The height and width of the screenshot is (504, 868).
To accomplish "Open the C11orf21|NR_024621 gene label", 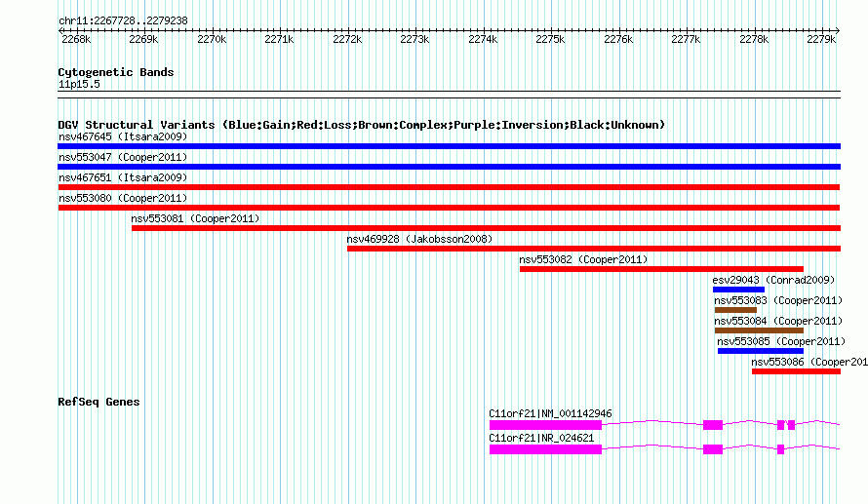I will coord(541,438).
